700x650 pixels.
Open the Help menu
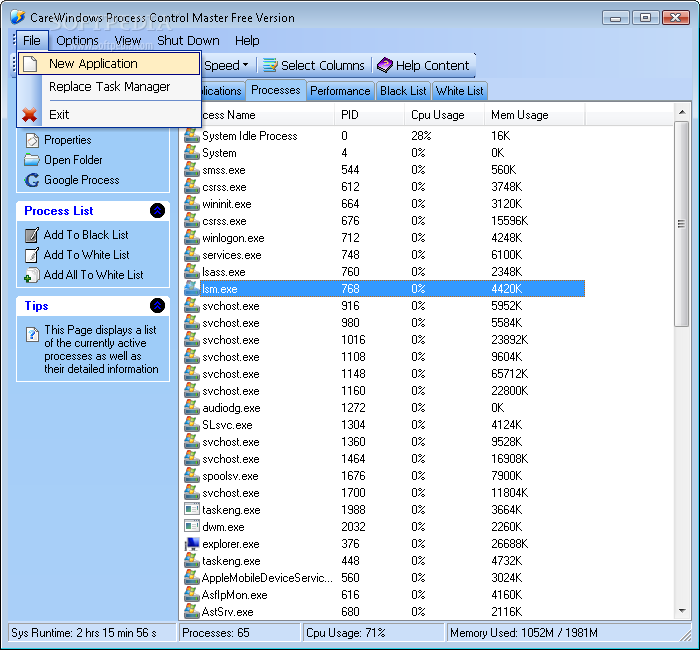tap(247, 41)
